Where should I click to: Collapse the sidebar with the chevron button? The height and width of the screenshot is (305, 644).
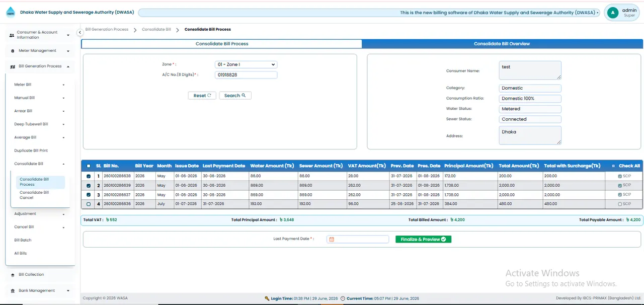(x=79, y=32)
